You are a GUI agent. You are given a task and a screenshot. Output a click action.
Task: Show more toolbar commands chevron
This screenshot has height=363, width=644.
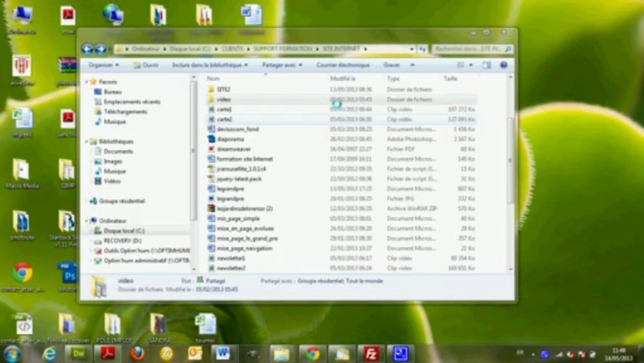[x=412, y=65]
